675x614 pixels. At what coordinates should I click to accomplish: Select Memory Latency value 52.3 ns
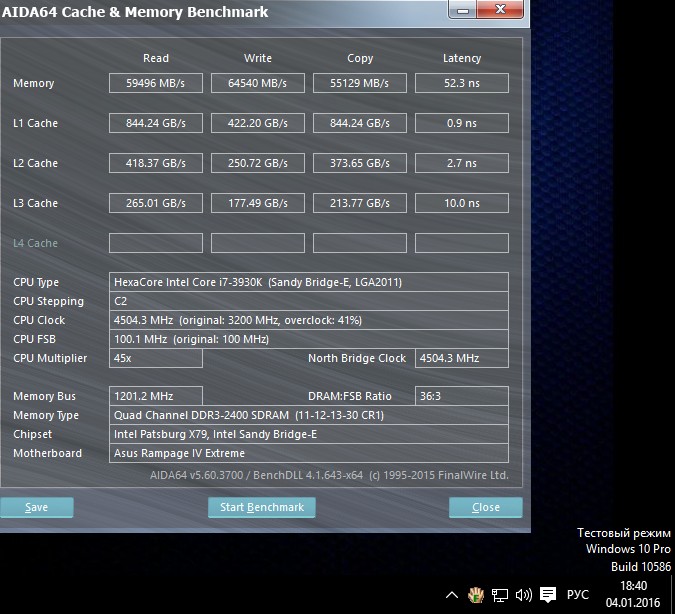coord(462,83)
